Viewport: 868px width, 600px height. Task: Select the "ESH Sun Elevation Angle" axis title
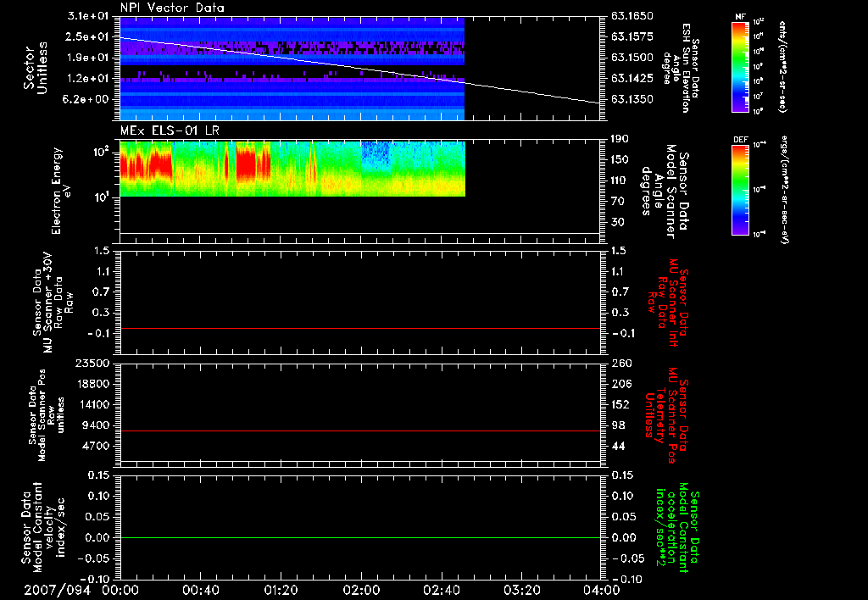pyautogui.click(x=680, y=68)
